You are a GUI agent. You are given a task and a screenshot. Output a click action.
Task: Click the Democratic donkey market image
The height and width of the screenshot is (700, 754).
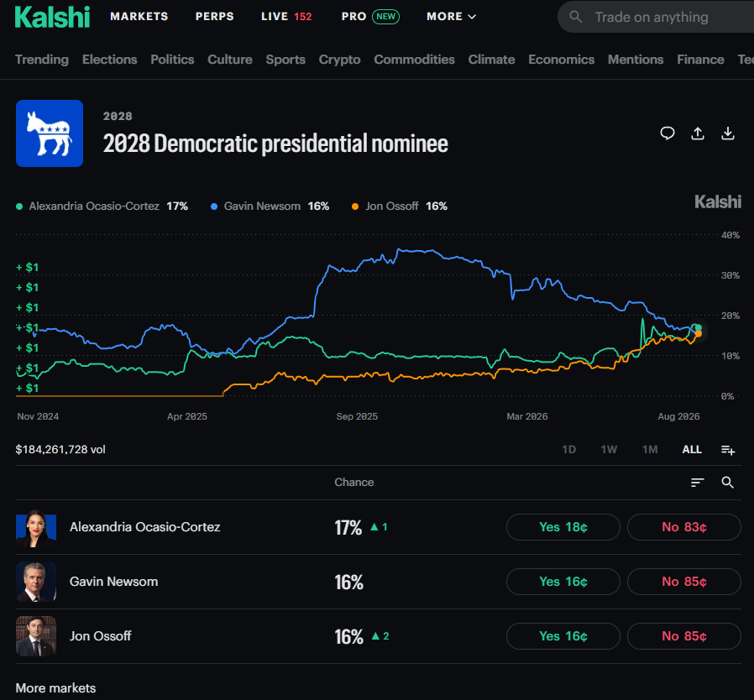click(x=50, y=133)
